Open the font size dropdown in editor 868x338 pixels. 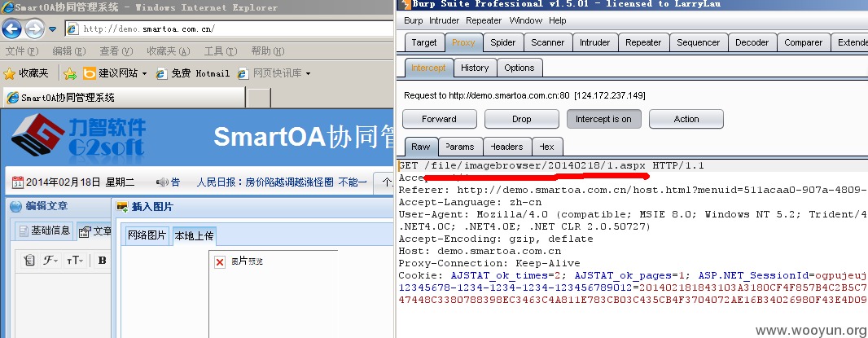click(x=75, y=261)
